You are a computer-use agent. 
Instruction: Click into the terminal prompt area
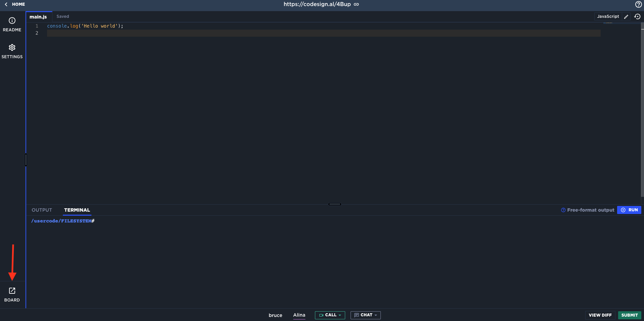(202, 236)
